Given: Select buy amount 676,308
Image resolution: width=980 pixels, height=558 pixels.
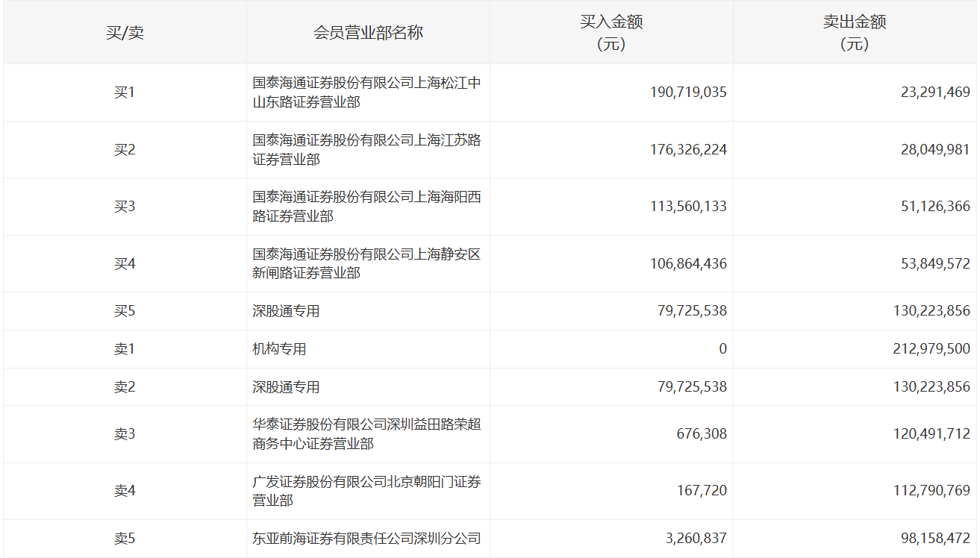Looking at the screenshot, I should pos(703,434).
